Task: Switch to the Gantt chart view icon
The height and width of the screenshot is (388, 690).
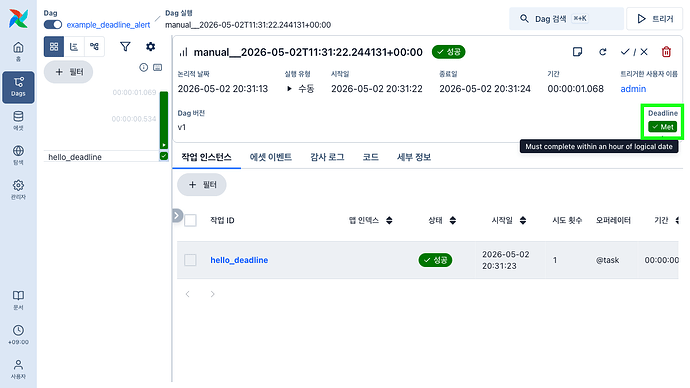Action: [x=74, y=47]
